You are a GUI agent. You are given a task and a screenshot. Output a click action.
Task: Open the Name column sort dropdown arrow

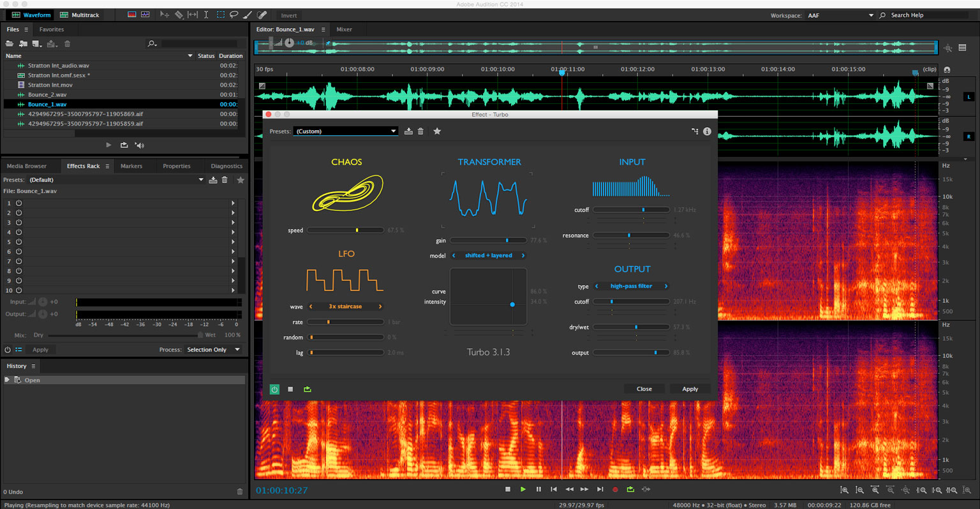(190, 56)
